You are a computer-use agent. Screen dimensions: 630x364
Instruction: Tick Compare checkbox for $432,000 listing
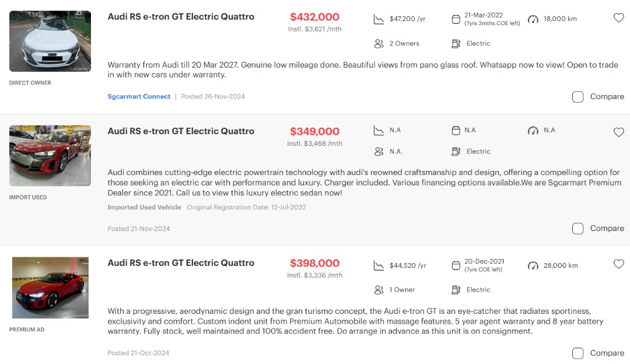point(577,97)
